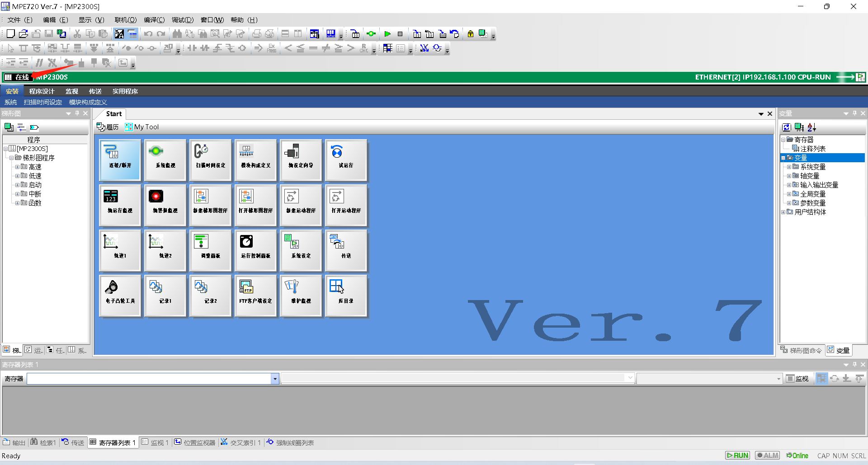Click the 扫描时间设定 link in sub-ribbon
This screenshot has width=868, height=465.
click(x=43, y=102)
